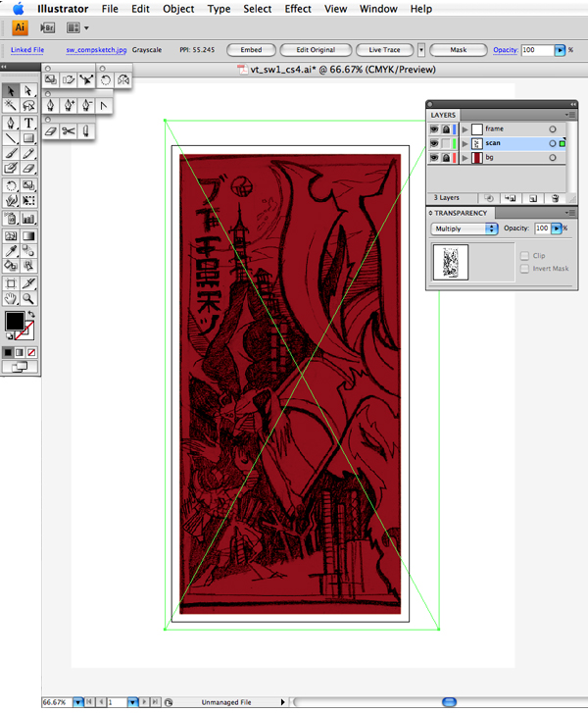Hide the scan layer eye icon

tap(434, 143)
